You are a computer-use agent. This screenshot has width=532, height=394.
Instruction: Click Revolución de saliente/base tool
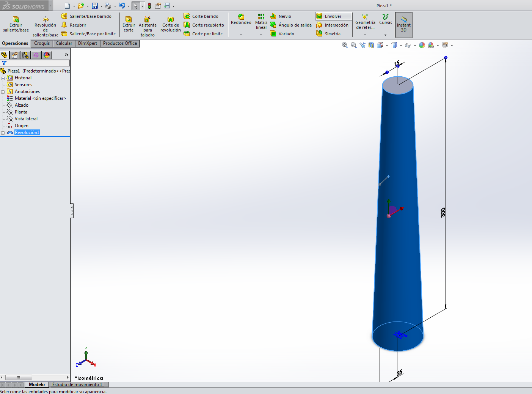point(46,27)
